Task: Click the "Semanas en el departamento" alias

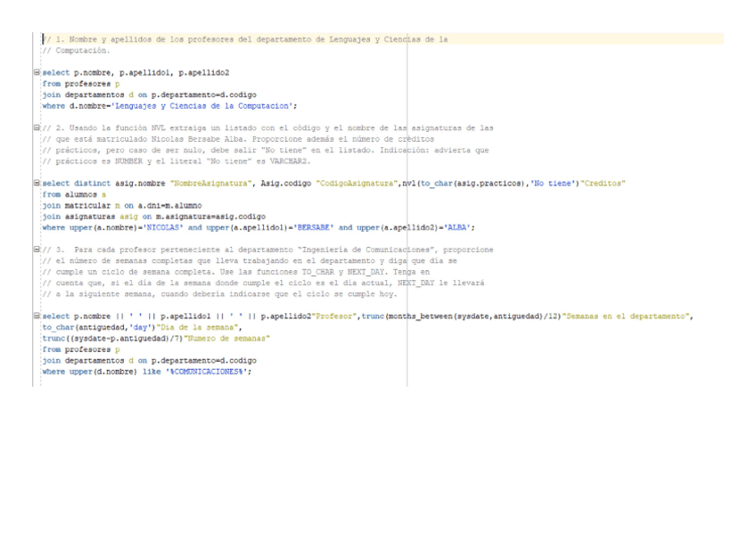Action: [x=629, y=316]
